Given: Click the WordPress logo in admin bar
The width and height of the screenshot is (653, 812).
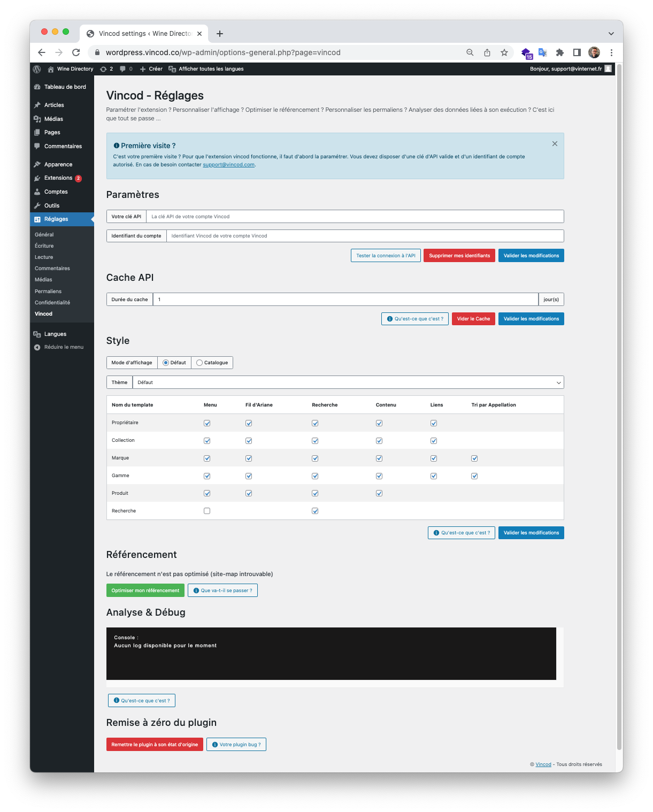Looking at the screenshot, I should (37, 69).
